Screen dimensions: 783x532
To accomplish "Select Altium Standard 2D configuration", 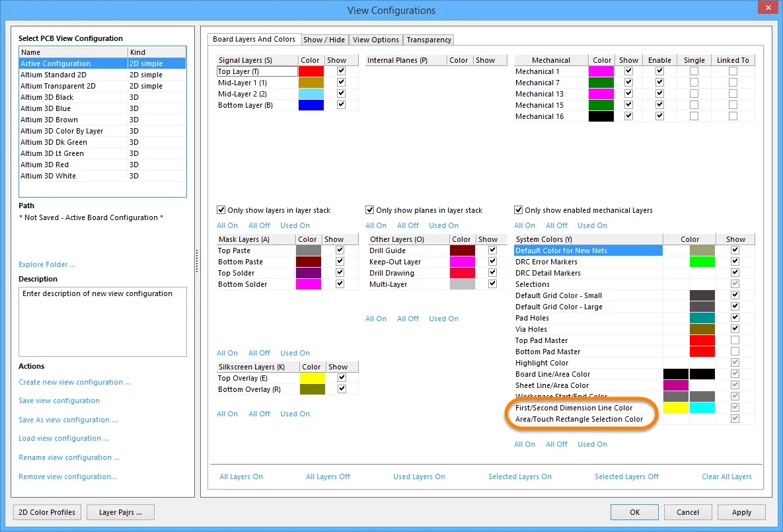I will (102, 75).
